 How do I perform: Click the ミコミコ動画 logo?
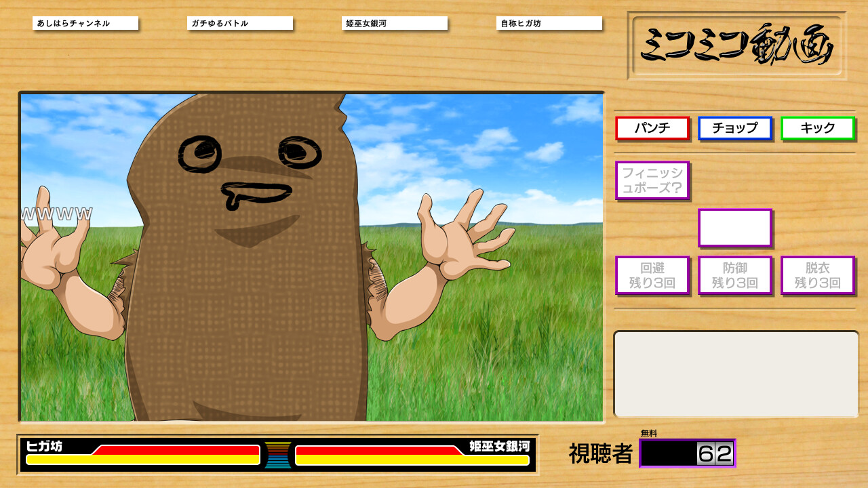click(737, 45)
